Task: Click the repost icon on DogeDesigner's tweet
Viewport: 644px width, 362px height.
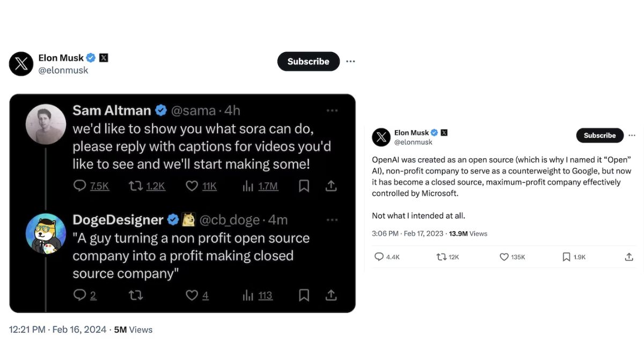Action: click(136, 295)
